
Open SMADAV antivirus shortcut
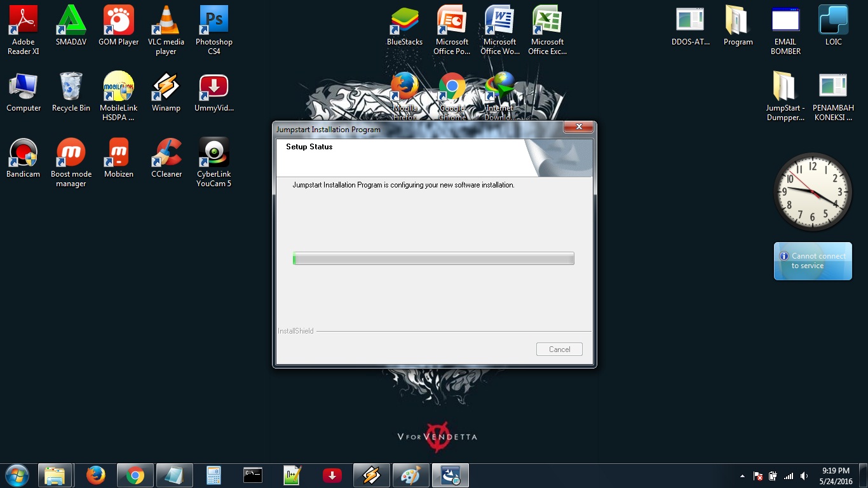point(71,25)
